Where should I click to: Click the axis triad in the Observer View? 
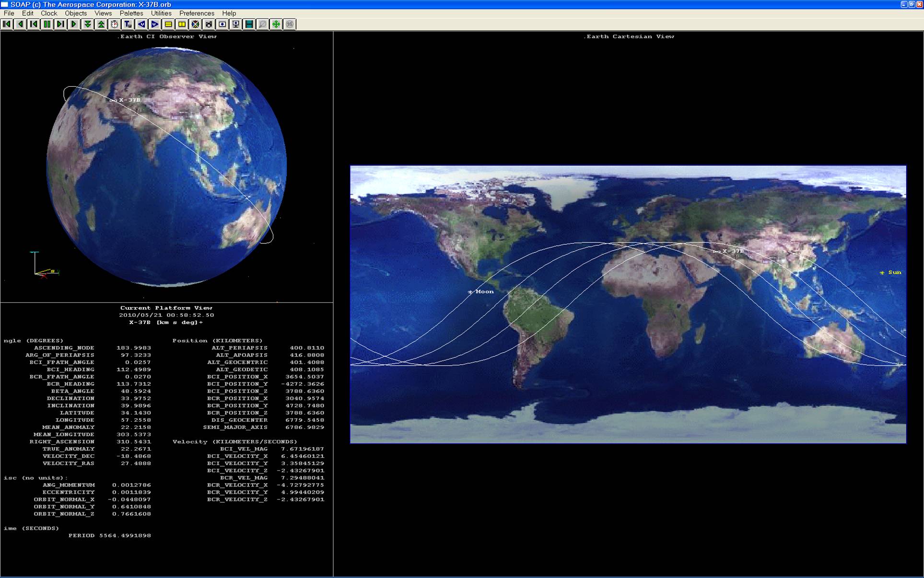click(44, 265)
